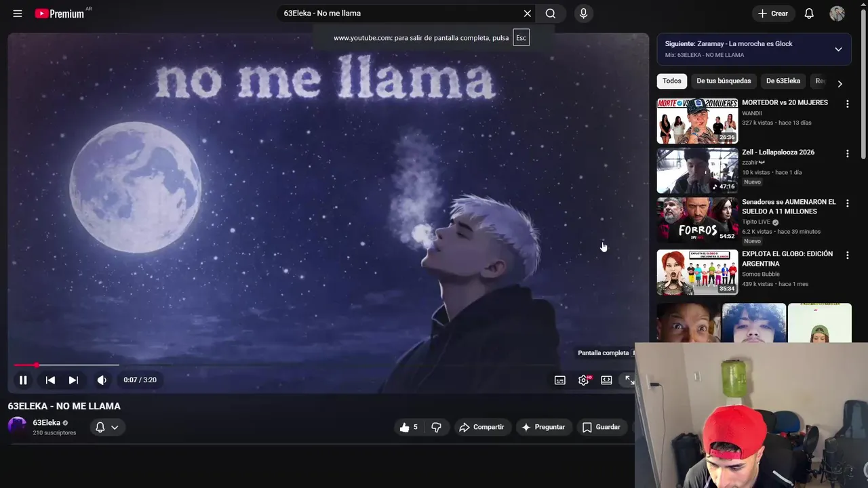Click the video title 63ELEKA - NO ME LLAMA
The image size is (868, 488).
coord(64,406)
